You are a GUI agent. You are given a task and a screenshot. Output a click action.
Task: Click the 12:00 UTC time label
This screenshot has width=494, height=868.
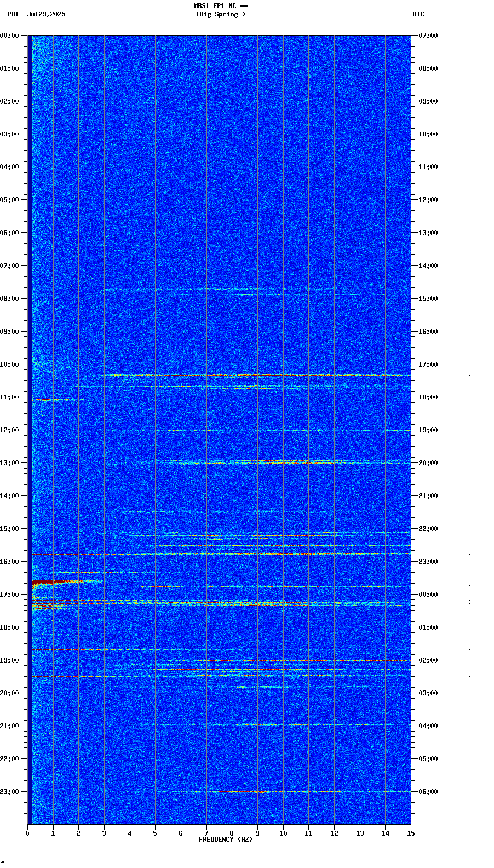click(428, 200)
